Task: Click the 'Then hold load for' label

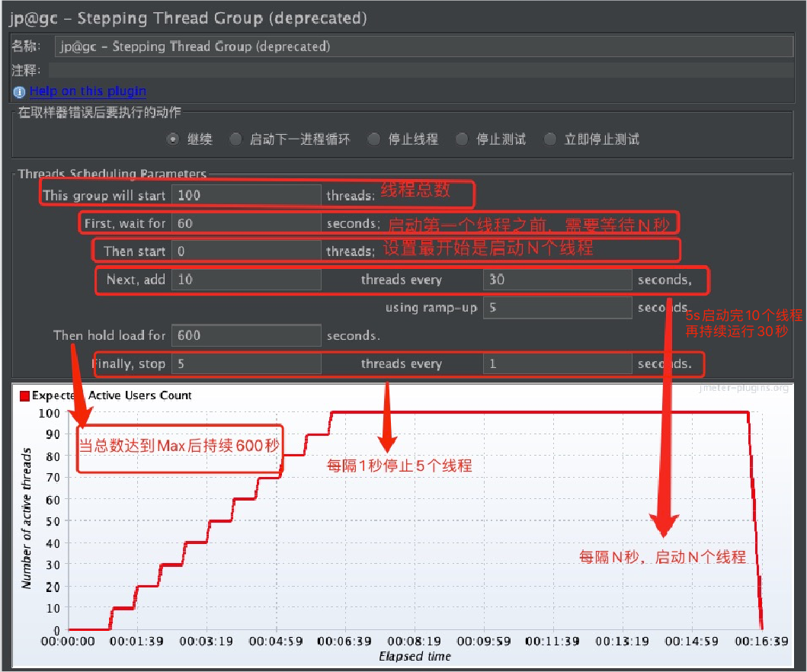Action: (x=109, y=335)
